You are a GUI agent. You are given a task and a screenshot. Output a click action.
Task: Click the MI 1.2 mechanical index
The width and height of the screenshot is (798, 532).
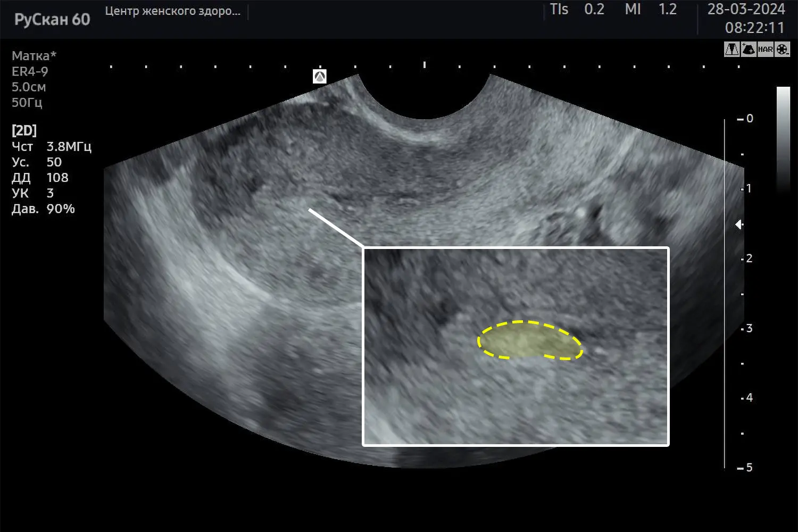651,10
